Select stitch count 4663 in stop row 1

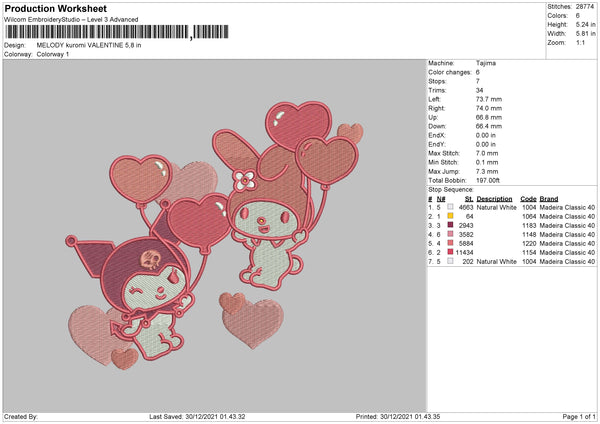[466, 207]
